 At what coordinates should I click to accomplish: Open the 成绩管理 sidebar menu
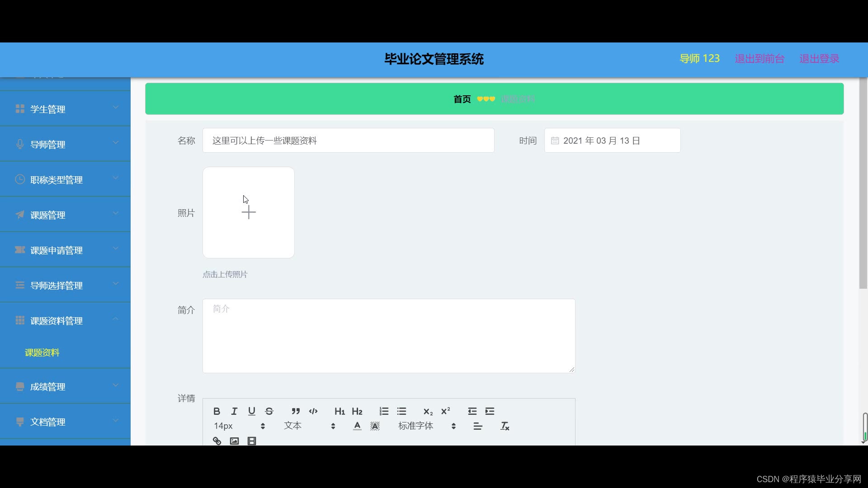[x=66, y=387]
